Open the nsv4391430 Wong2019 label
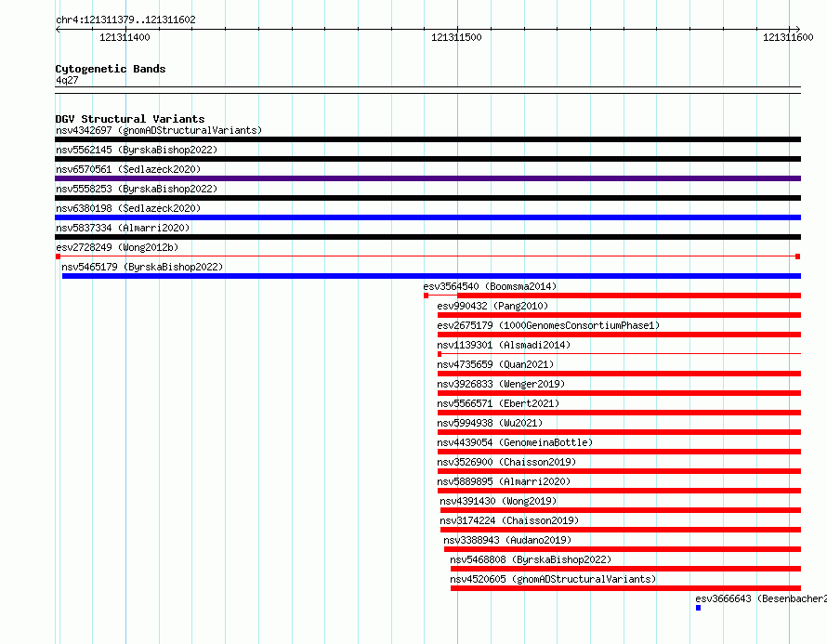 tap(498, 501)
